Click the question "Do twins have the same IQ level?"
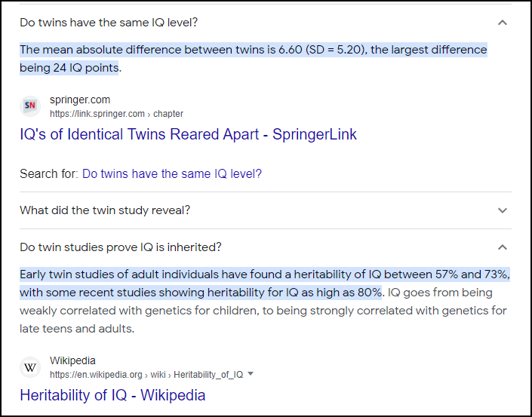Screen dimensions: 532x417 pos(109,23)
